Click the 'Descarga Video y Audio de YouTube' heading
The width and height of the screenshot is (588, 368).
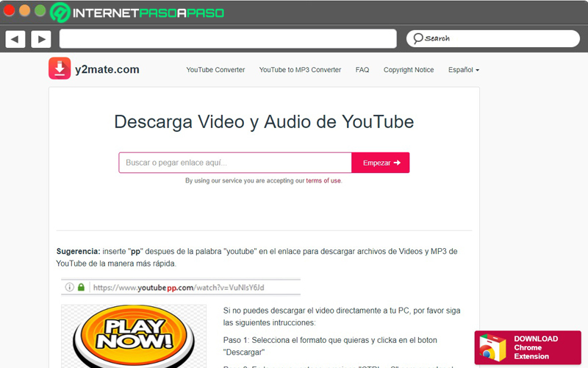click(264, 121)
